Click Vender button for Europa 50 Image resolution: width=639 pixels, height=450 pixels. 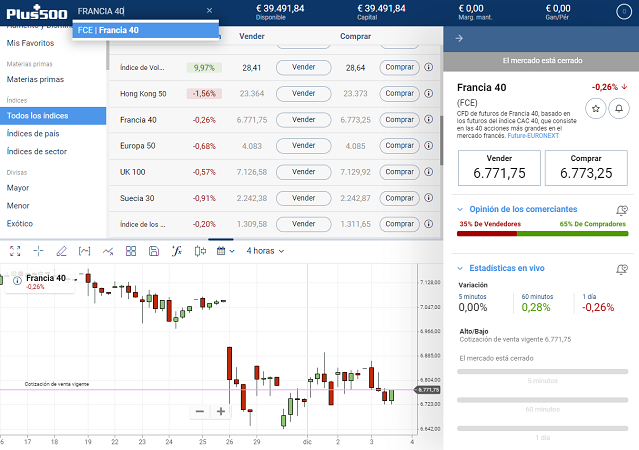click(304, 146)
